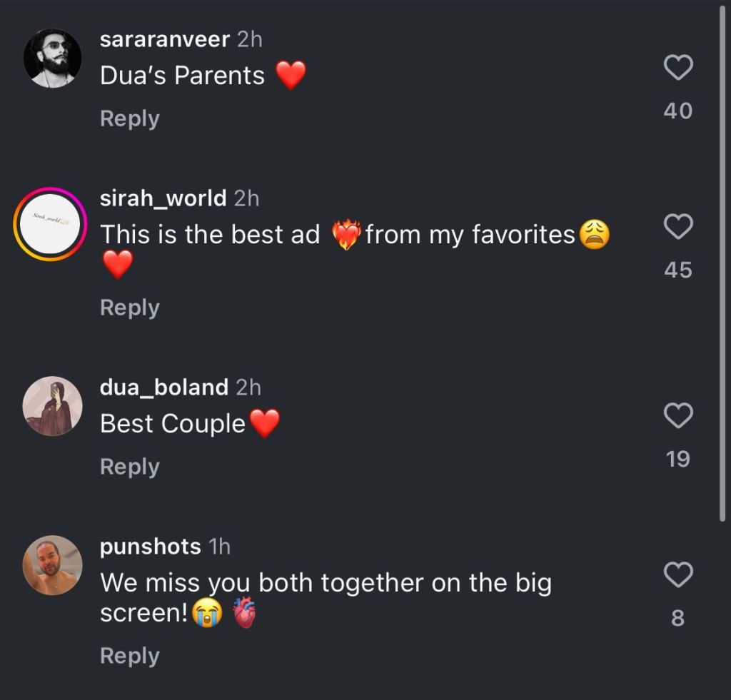The width and height of the screenshot is (731, 700).
Task: Open punshots username link
Action: 150,546
